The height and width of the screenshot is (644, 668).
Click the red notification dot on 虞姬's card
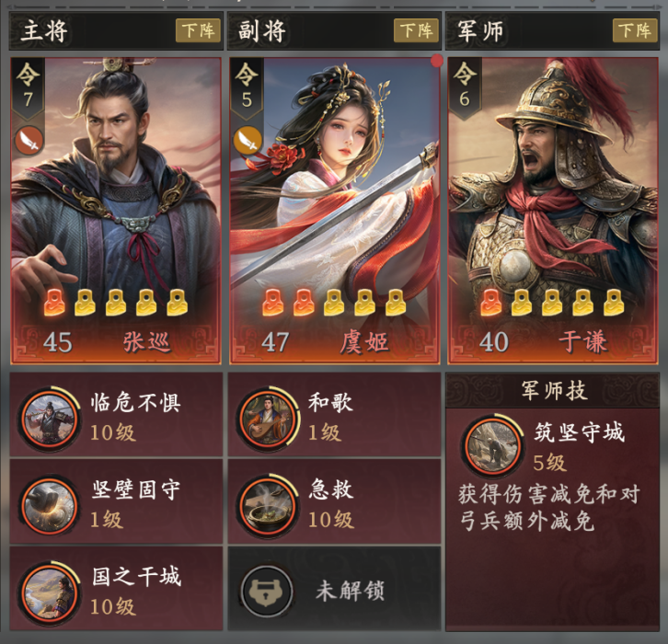click(437, 61)
